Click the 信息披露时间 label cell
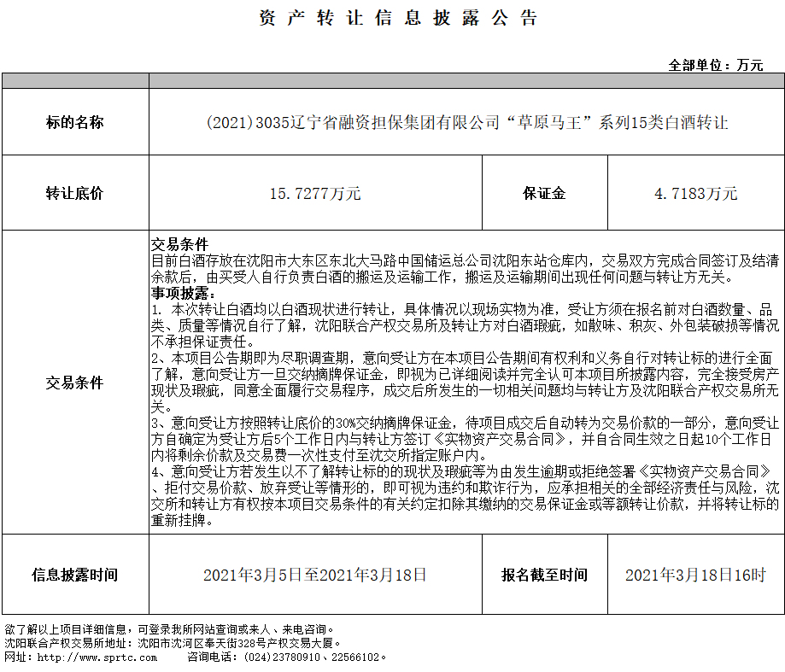The image size is (785, 672). pyautogui.click(x=75, y=575)
